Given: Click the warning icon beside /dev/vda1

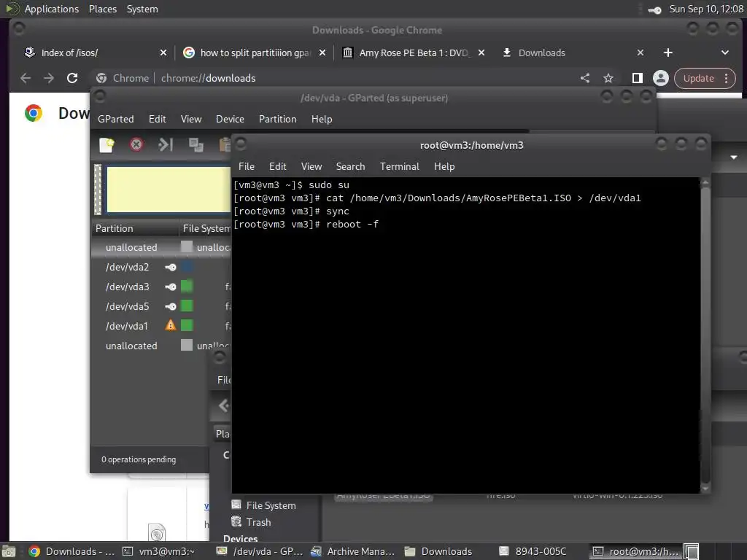Looking at the screenshot, I should (x=171, y=326).
